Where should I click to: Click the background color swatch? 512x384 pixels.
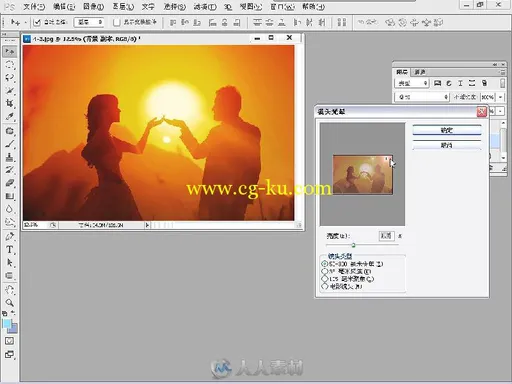13,329
